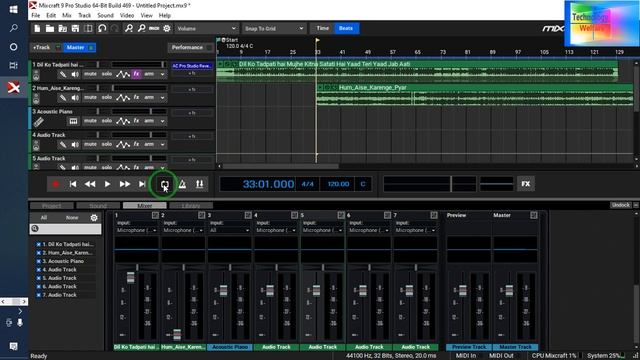The width and height of the screenshot is (640, 360).
Task: Click the mixer track search field
Action: pos(66,229)
